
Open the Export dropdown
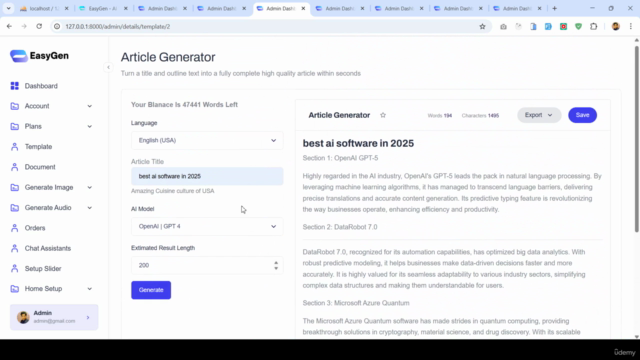point(539,115)
